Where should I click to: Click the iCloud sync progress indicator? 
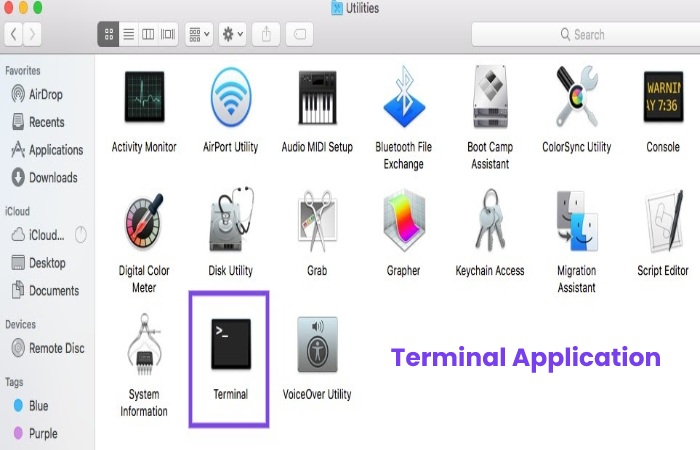[81, 234]
